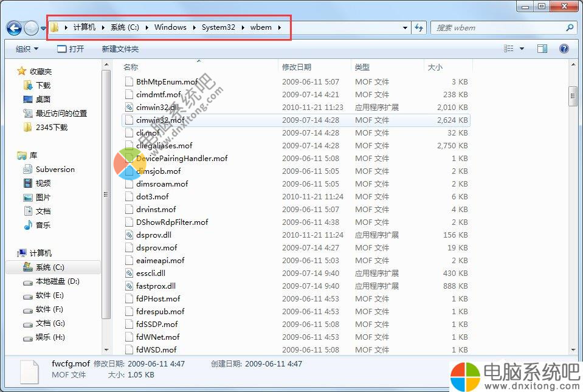Click the change view icon
583x392 pixels.
(508, 49)
